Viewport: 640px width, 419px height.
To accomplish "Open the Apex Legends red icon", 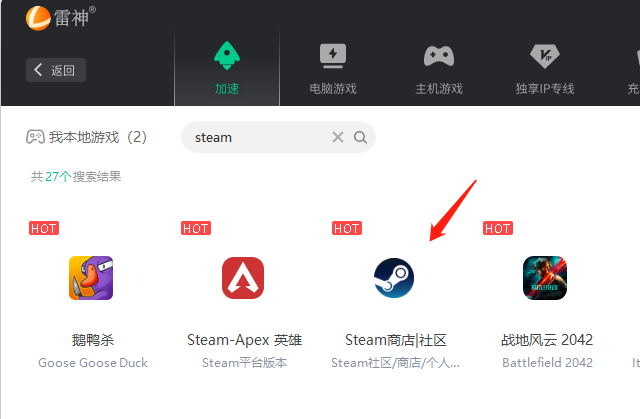I will 243,278.
